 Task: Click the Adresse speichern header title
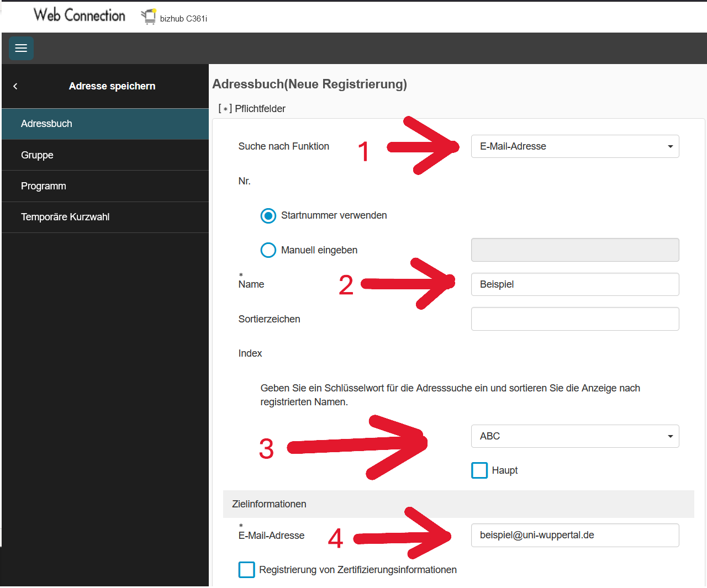click(x=112, y=86)
